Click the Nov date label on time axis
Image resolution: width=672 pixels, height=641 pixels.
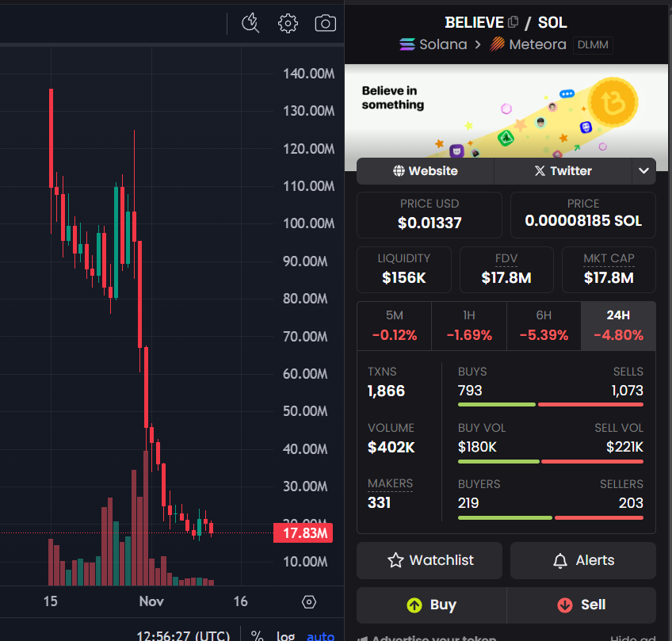pos(151,601)
